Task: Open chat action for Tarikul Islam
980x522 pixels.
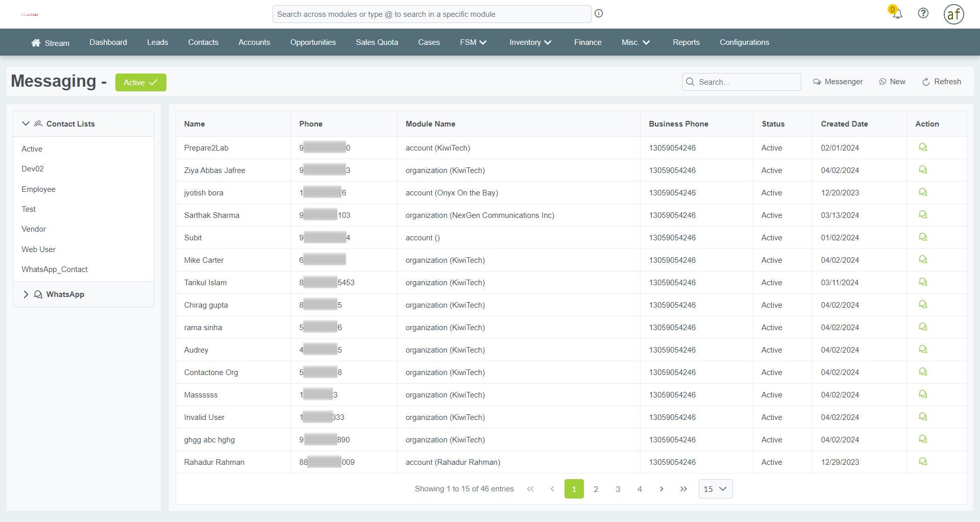Action: [923, 282]
